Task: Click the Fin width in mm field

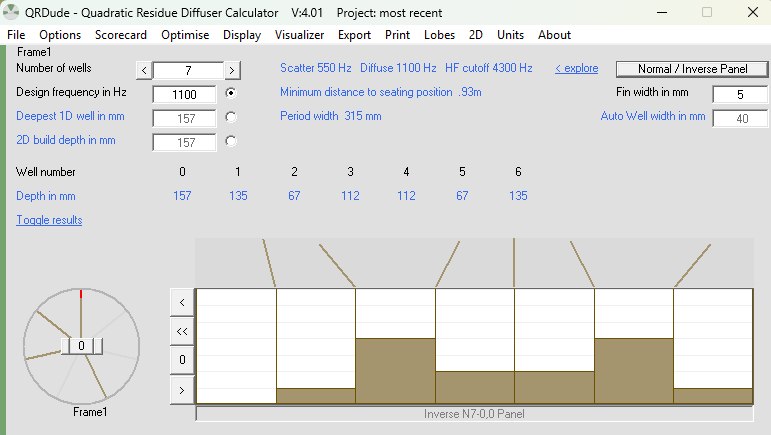Action: click(738, 94)
